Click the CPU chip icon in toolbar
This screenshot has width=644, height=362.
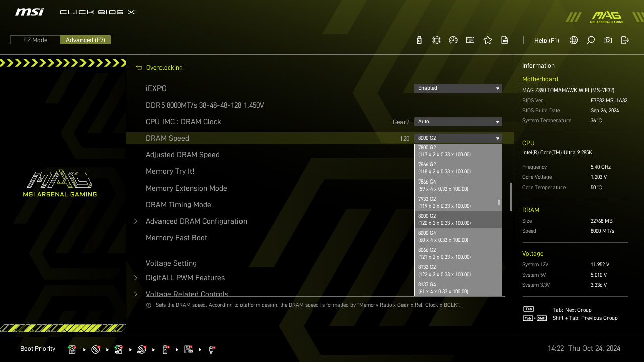[436, 40]
